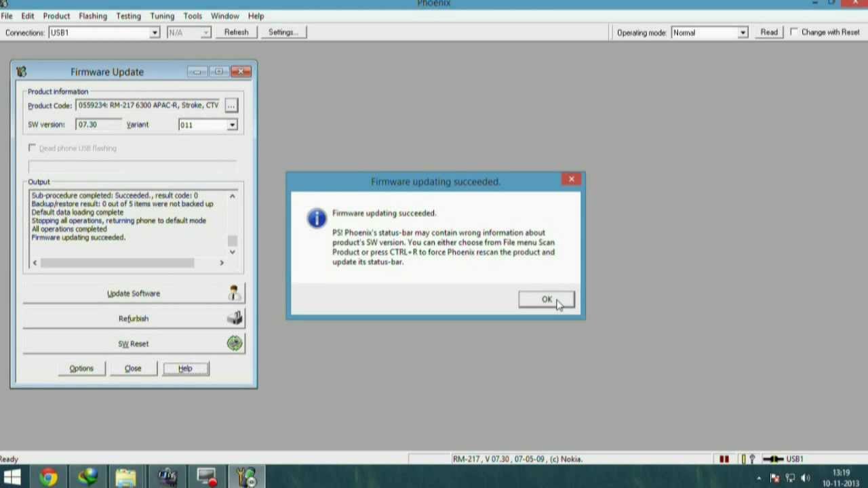868x488 pixels.
Task: Click the Output box scroll up arrow
Action: click(232, 196)
